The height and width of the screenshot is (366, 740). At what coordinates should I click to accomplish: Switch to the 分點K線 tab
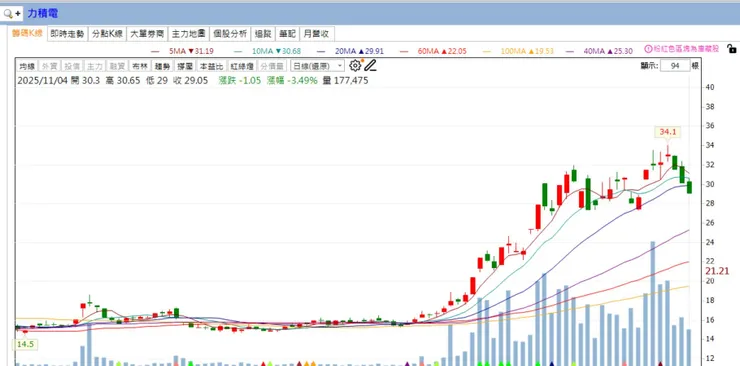(107, 34)
